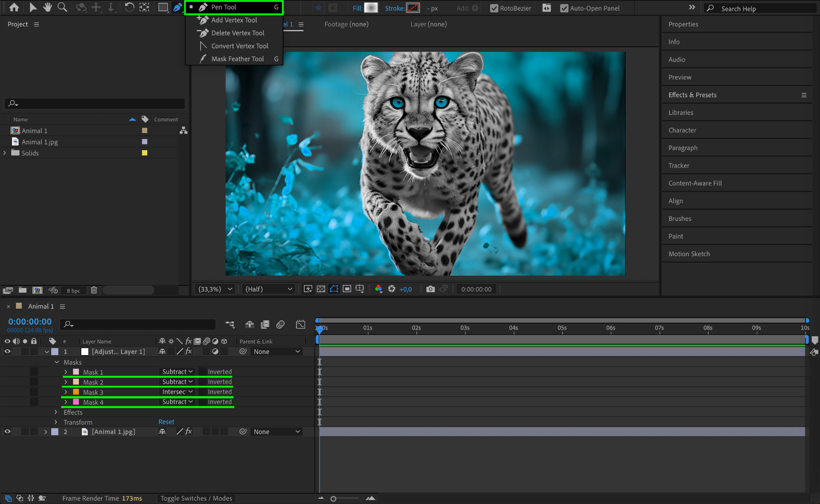Click Toggle Switches / Modes button

tap(196, 498)
